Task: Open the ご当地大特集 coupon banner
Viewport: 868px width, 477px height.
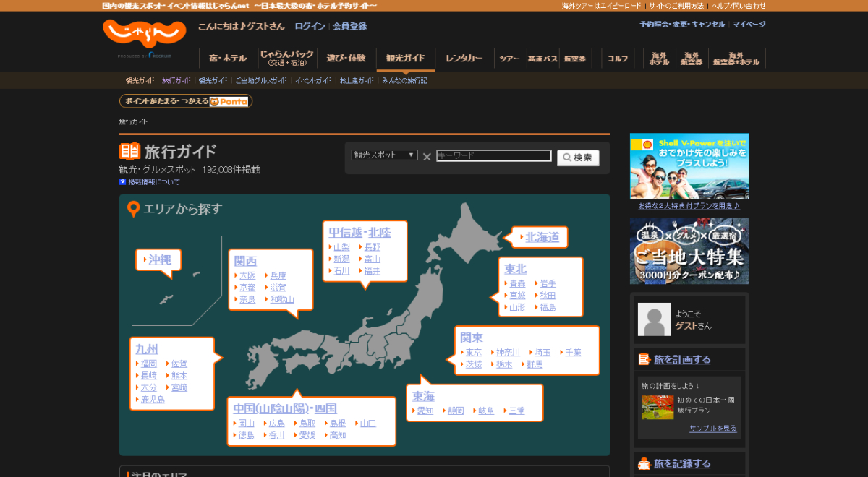Action: [689, 251]
